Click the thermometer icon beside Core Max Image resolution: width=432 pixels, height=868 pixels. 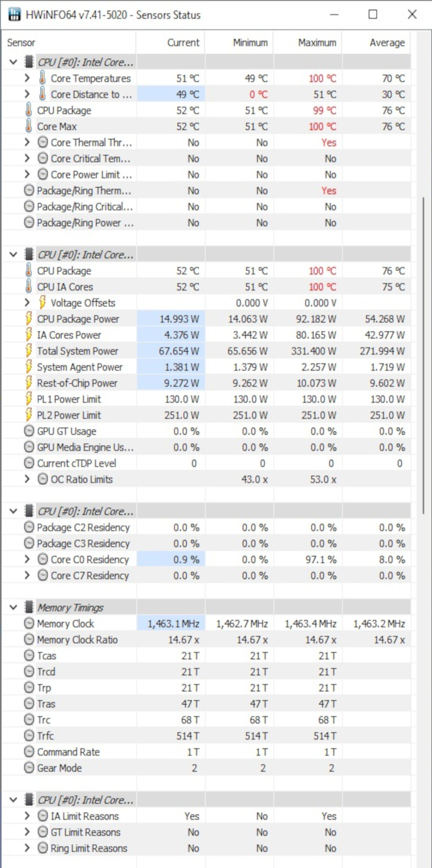coord(28,127)
